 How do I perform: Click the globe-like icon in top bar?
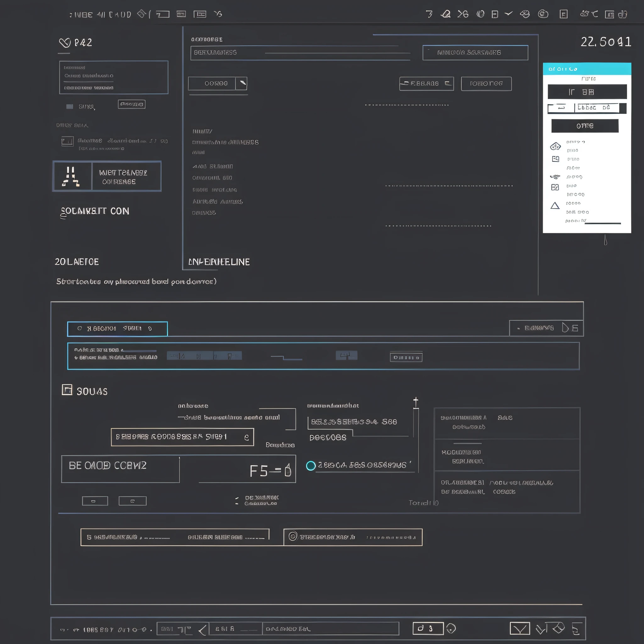(525, 14)
